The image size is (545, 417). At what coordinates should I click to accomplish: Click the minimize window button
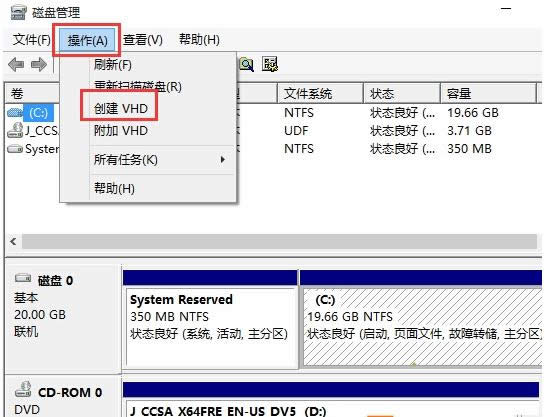(x=506, y=10)
